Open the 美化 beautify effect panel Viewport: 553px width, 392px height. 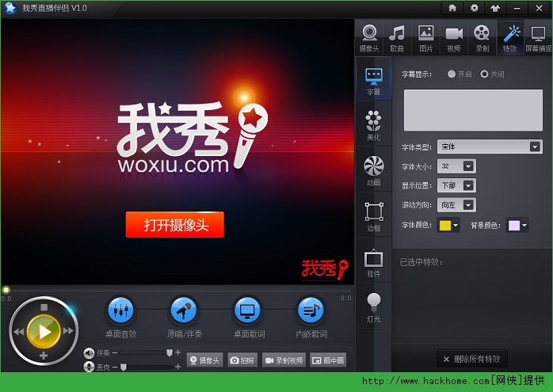point(373,125)
